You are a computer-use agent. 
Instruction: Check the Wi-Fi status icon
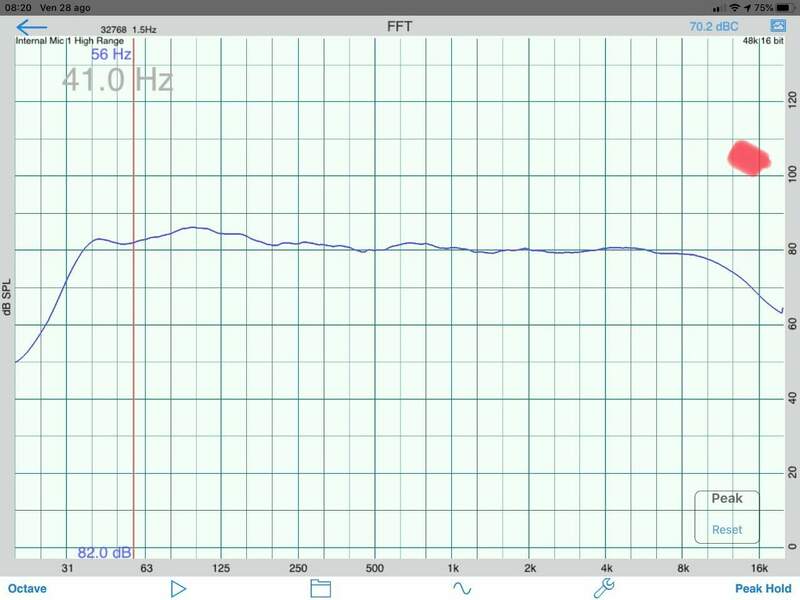tap(733, 7)
